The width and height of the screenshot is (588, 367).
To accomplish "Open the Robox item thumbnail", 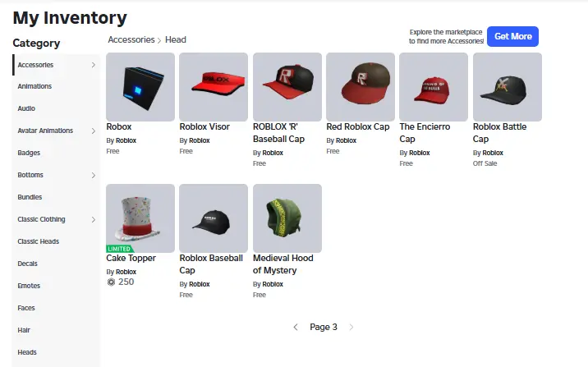I will point(140,86).
